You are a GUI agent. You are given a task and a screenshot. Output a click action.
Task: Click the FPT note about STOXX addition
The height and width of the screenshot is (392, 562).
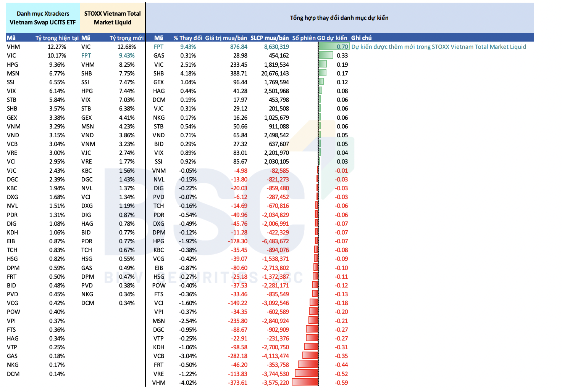point(439,47)
